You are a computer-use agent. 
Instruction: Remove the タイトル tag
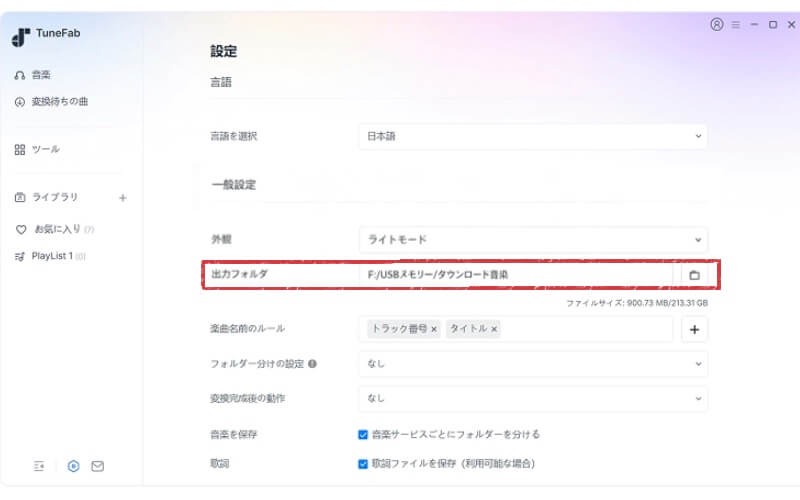point(494,329)
